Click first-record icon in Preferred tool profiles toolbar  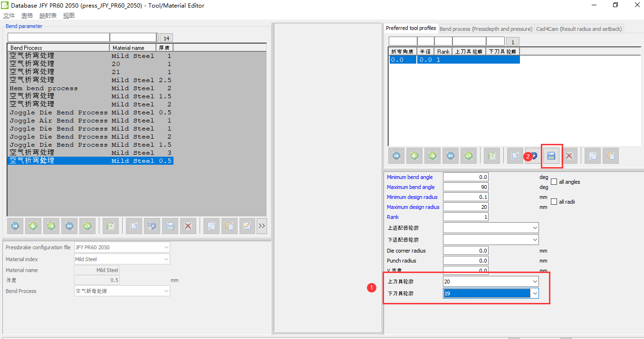click(396, 156)
